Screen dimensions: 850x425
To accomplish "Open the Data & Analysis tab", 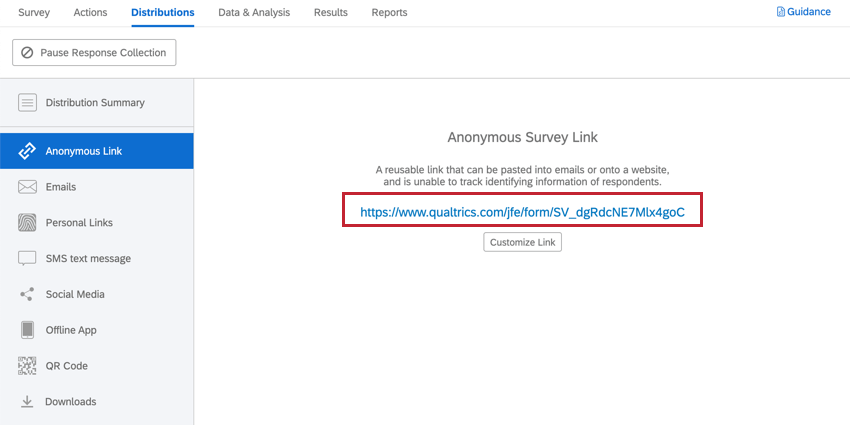I will point(254,12).
